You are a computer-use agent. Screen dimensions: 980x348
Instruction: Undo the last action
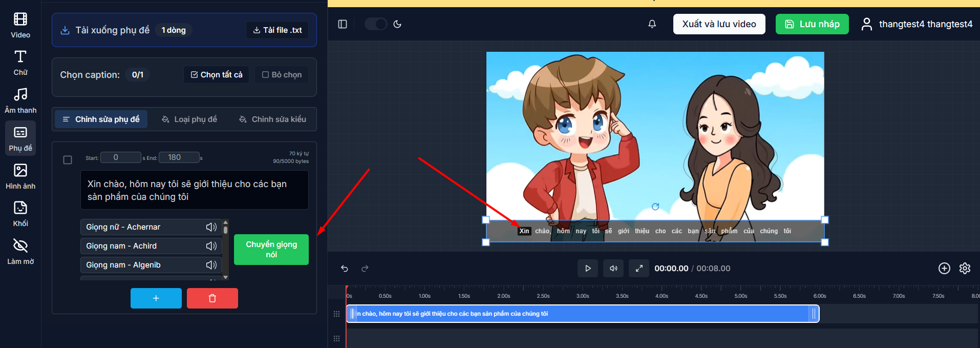tap(345, 269)
